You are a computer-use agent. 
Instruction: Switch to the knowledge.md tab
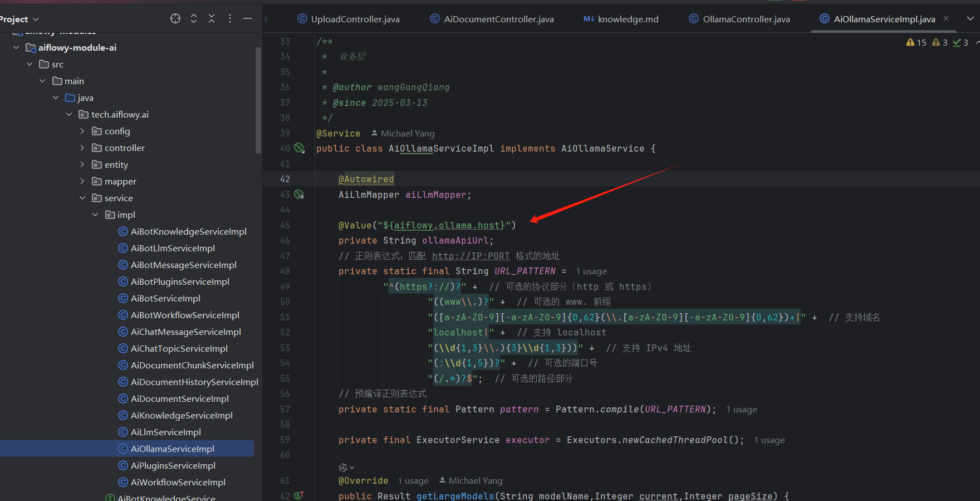click(628, 19)
